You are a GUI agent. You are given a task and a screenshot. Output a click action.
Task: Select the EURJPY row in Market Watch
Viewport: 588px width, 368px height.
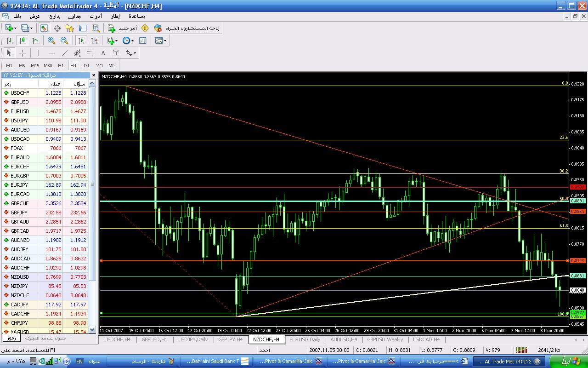[19, 185]
